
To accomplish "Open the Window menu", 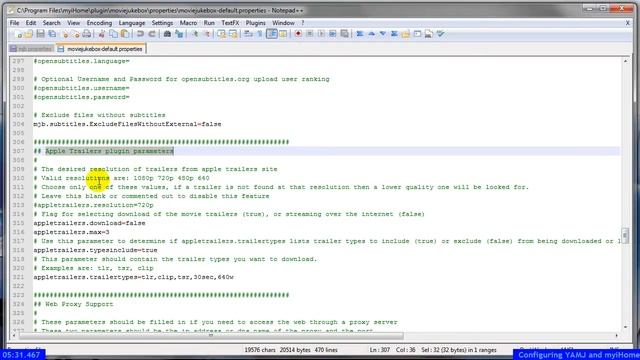I will point(283,23).
